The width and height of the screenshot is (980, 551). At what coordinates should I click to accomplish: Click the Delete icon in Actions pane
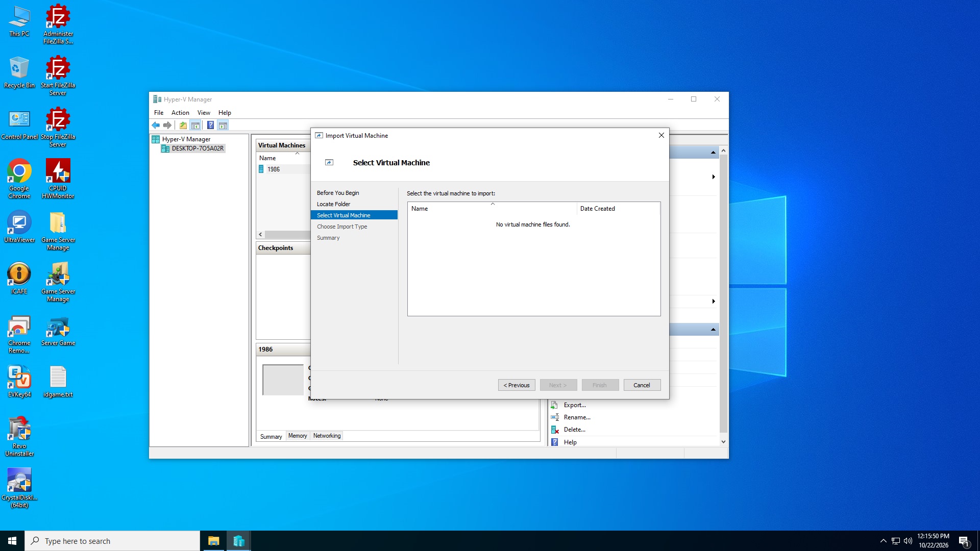point(554,430)
